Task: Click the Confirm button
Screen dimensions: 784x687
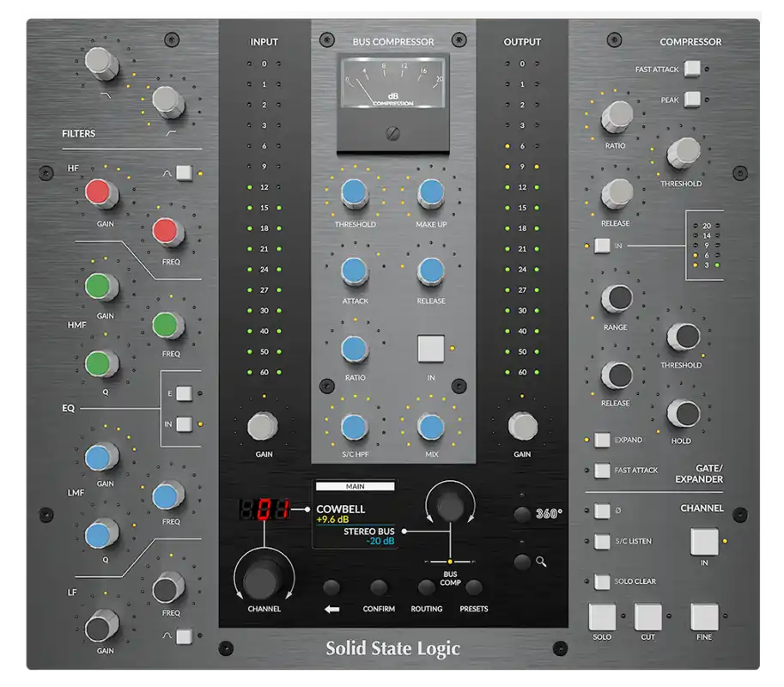Action: [x=379, y=587]
